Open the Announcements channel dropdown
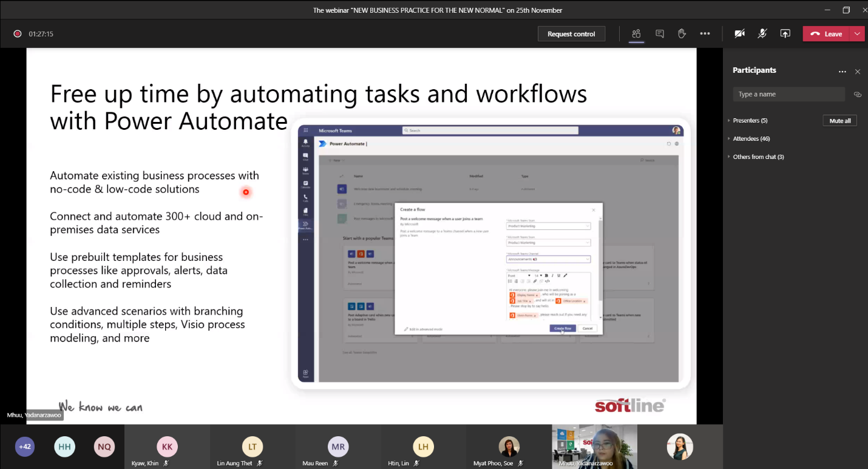This screenshot has width=868, height=469. (x=548, y=259)
